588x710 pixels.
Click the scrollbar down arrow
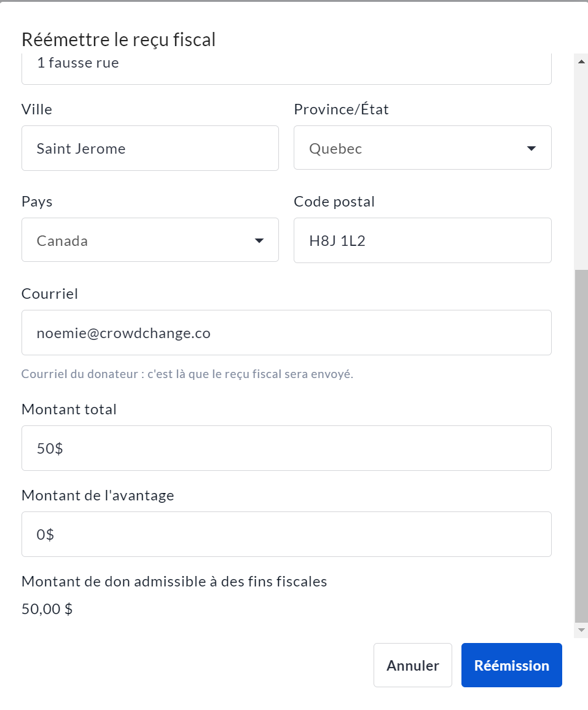581,631
